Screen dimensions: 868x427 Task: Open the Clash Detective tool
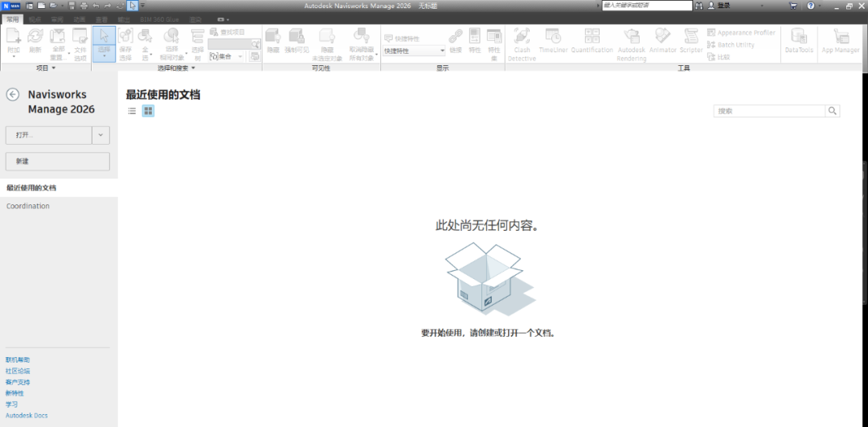coord(522,43)
